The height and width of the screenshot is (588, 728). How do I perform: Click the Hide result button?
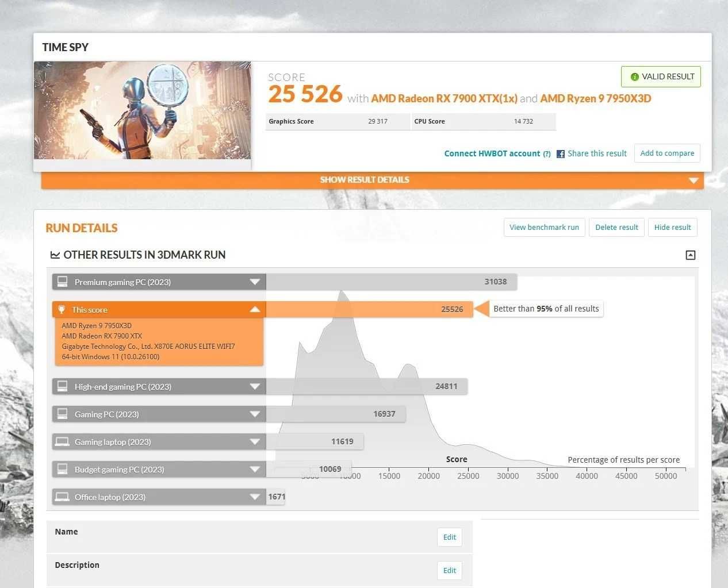pos(673,228)
